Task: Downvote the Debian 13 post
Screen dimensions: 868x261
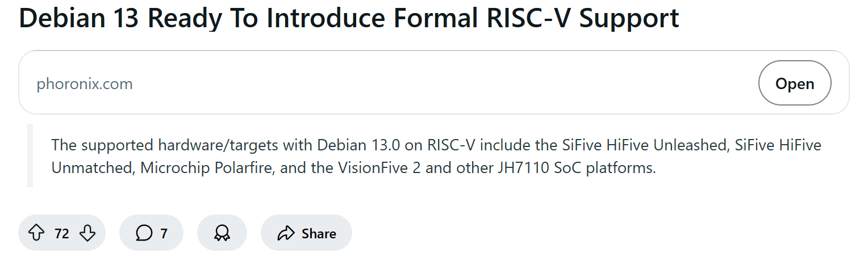Action: [87, 233]
